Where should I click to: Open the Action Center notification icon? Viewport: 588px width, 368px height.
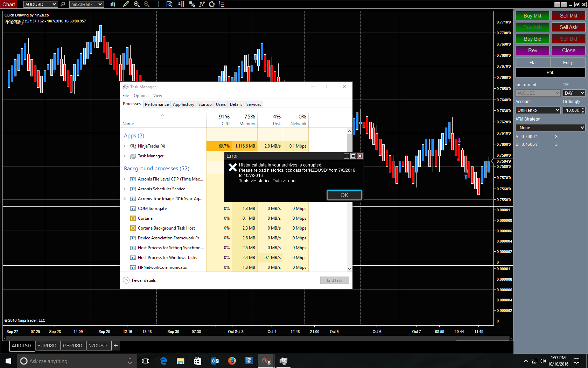tap(576, 361)
